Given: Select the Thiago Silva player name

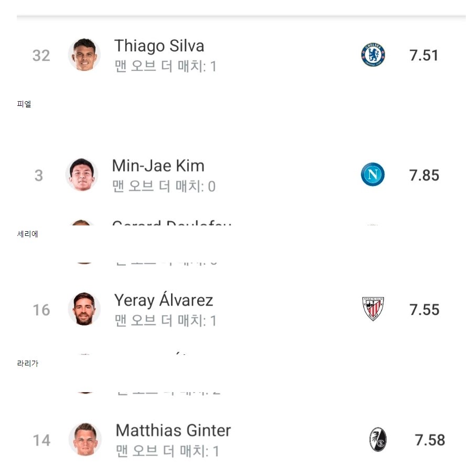Looking at the screenshot, I should click(x=159, y=46).
